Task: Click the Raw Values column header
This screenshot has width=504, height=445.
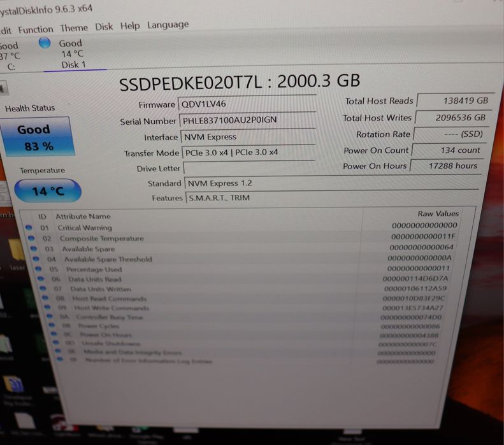Action: 438,213
